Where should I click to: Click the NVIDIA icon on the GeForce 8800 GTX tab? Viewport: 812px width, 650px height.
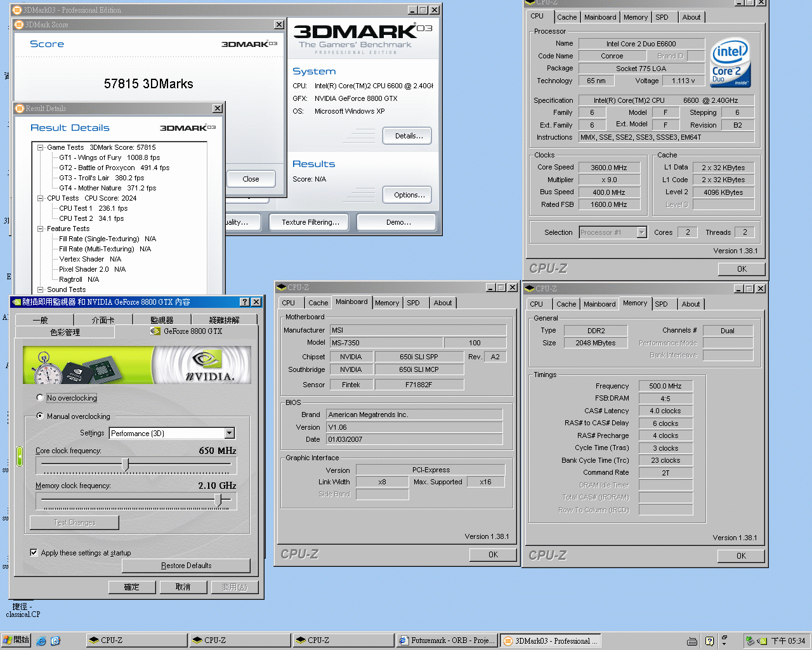[x=155, y=331]
